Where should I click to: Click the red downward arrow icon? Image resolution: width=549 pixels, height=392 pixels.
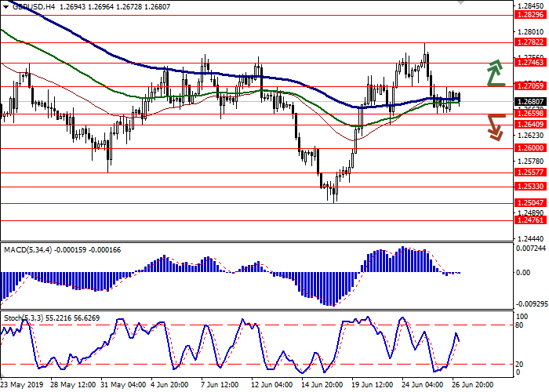[493, 126]
